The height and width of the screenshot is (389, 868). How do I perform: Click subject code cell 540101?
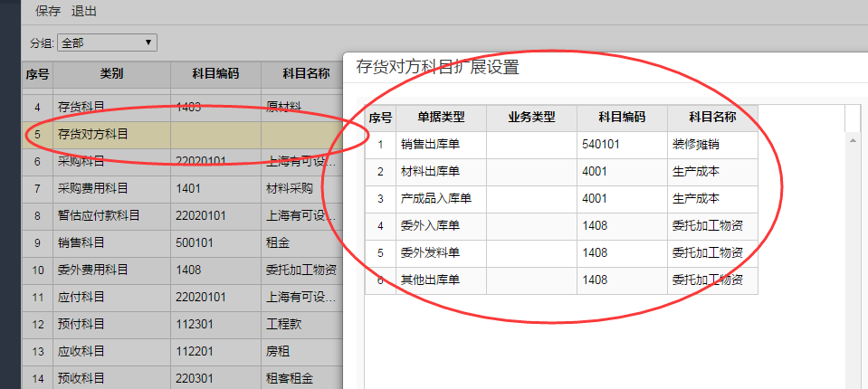pyautogui.click(x=621, y=145)
